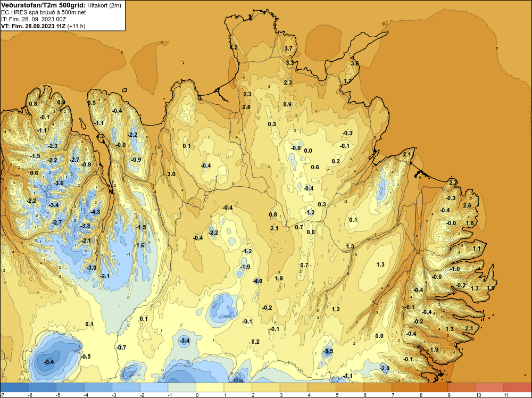The width and height of the screenshot is (532, 398).
Task: Click the '2.8' temperature reading
Action: click(x=246, y=107)
